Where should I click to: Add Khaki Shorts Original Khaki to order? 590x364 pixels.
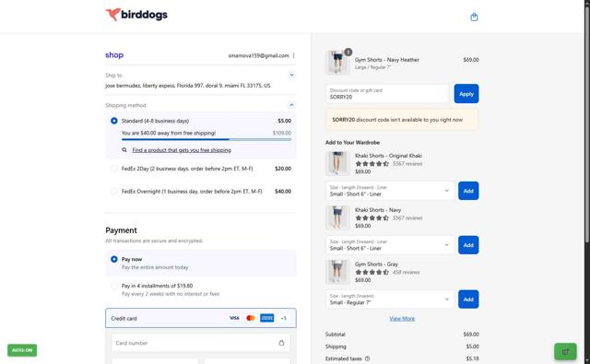point(468,191)
